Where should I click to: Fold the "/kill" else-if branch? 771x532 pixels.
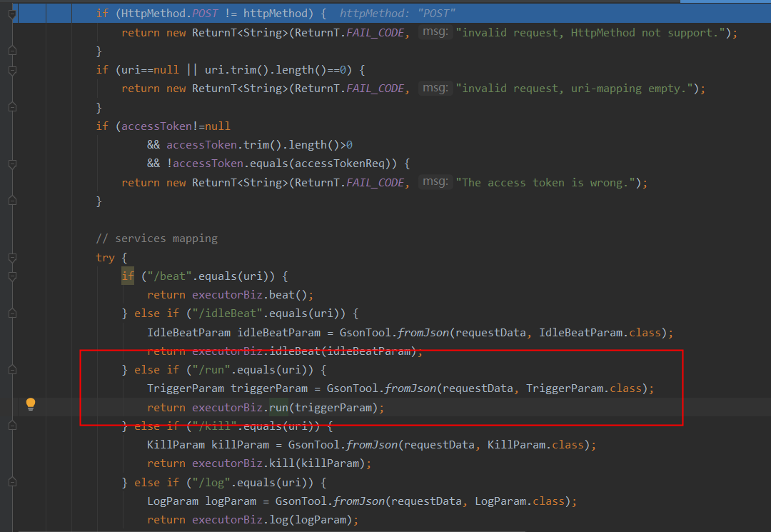click(x=13, y=426)
